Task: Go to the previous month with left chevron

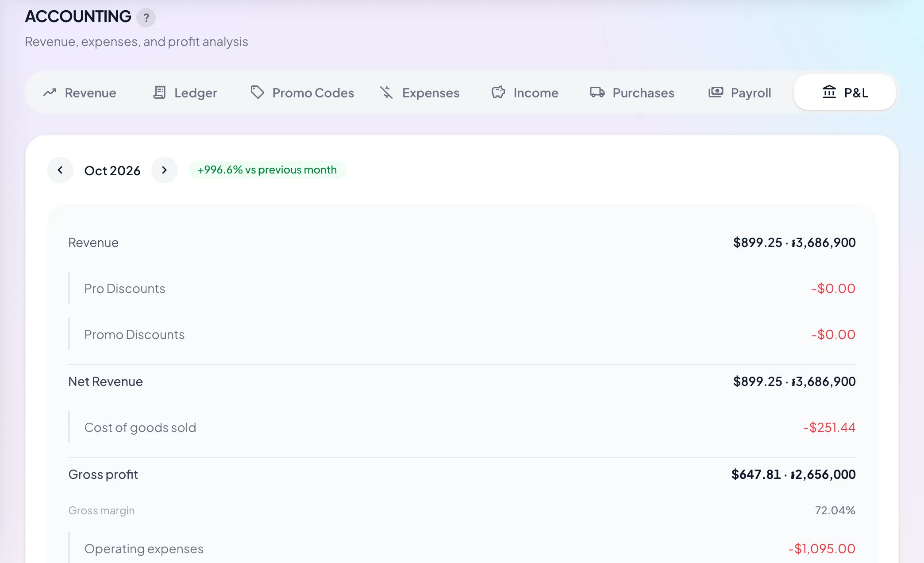Action: click(60, 170)
